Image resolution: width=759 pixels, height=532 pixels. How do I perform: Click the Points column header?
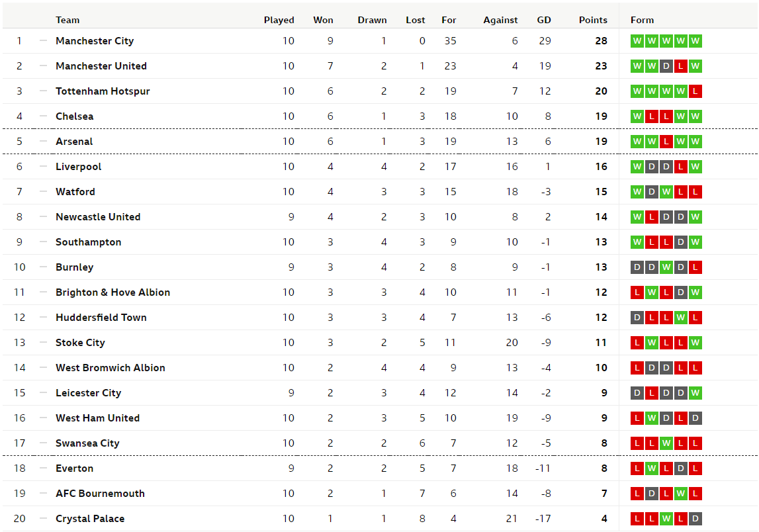tap(593, 20)
